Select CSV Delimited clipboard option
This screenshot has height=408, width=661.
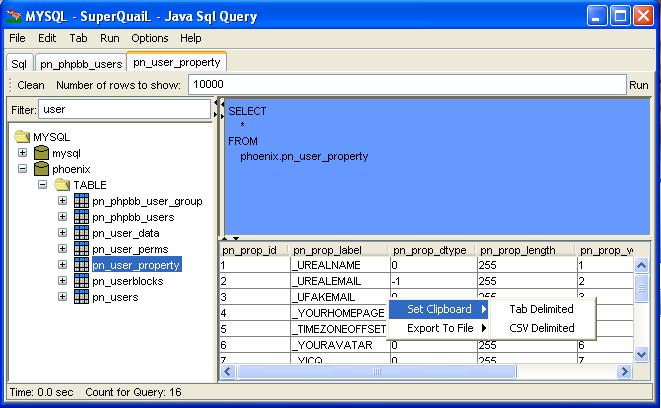tap(541, 327)
